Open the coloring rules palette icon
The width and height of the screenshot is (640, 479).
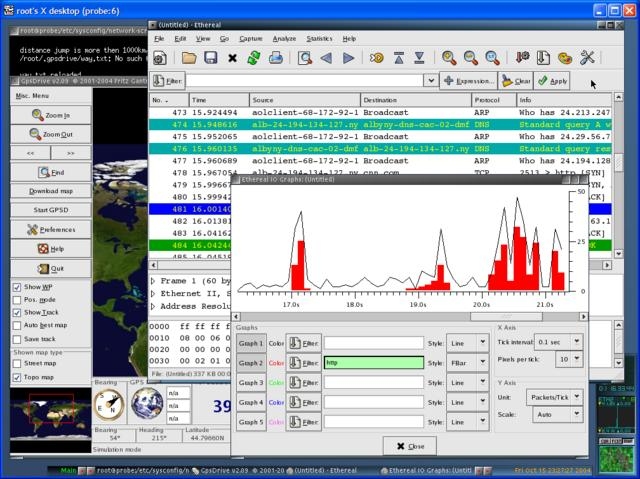(x=565, y=58)
